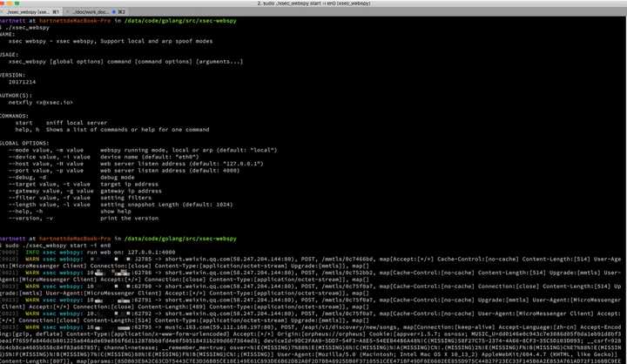Screen dimensions: 627x364
Task: Click the source port ':62790' in the log
Action: [142, 286]
